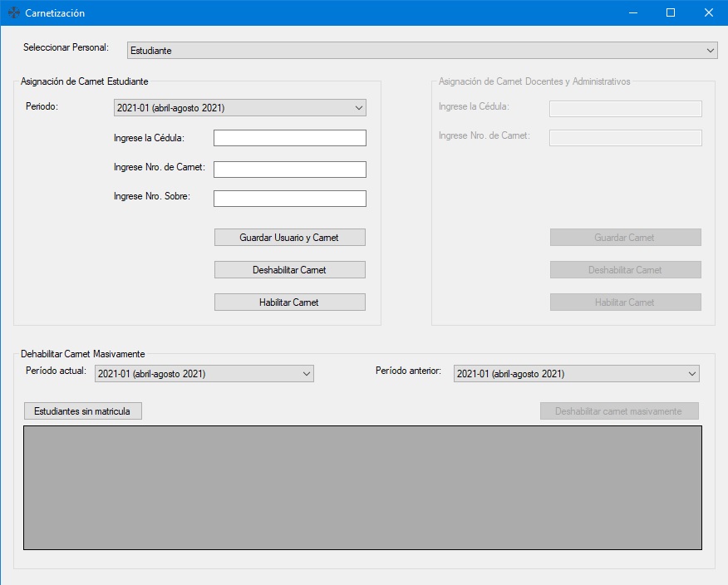Open the Seleccionar Personal dropdown
The height and width of the screenshot is (585, 728).
[x=422, y=51]
